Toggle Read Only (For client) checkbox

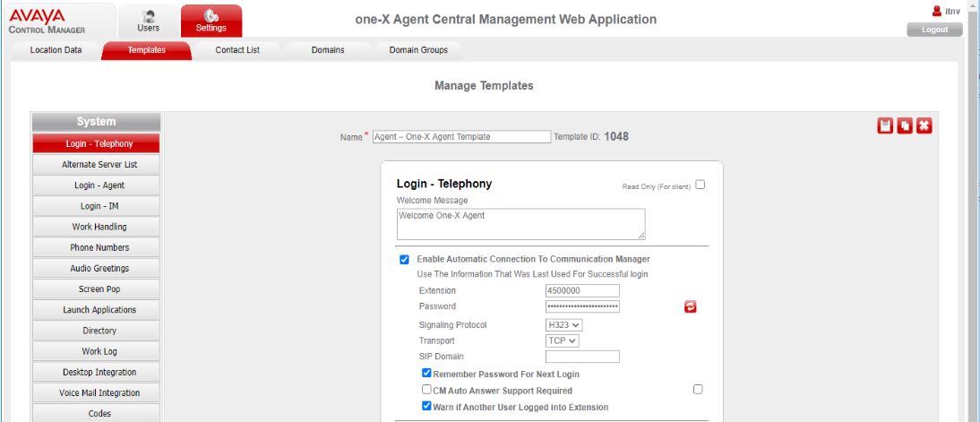click(x=700, y=185)
